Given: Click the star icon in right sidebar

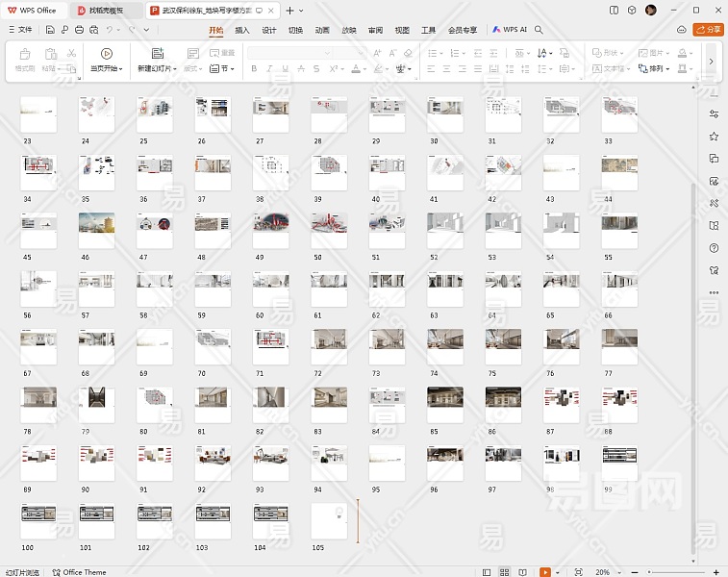Looking at the screenshot, I should pyautogui.click(x=714, y=138).
